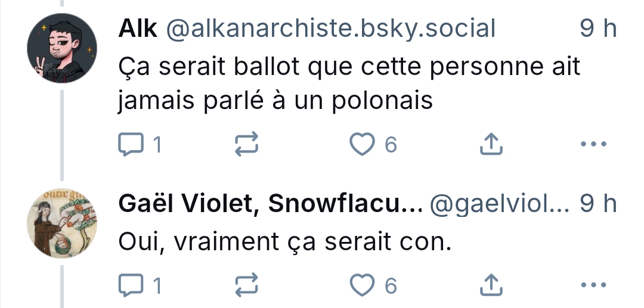Click Gaël Violet, Snowflacu... display name
This screenshot has height=308, width=644.
click(x=270, y=204)
